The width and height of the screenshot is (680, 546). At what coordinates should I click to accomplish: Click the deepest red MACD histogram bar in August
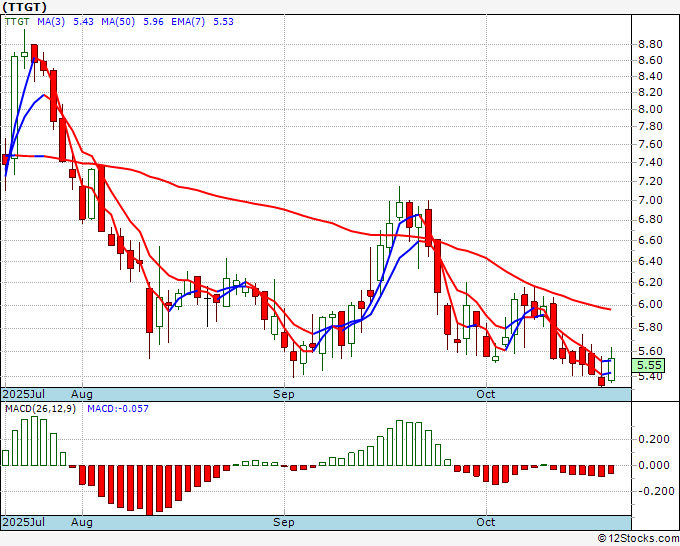pyautogui.click(x=150, y=490)
